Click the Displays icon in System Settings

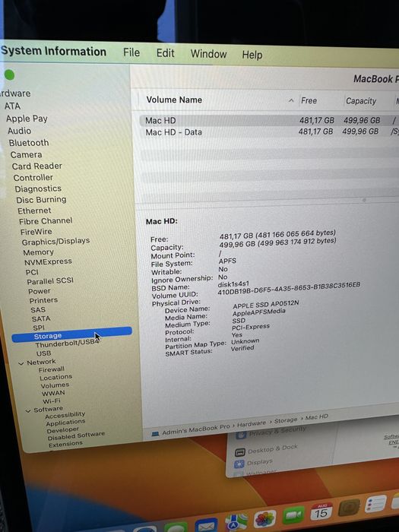pyautogui.click(x=239, y=464)
